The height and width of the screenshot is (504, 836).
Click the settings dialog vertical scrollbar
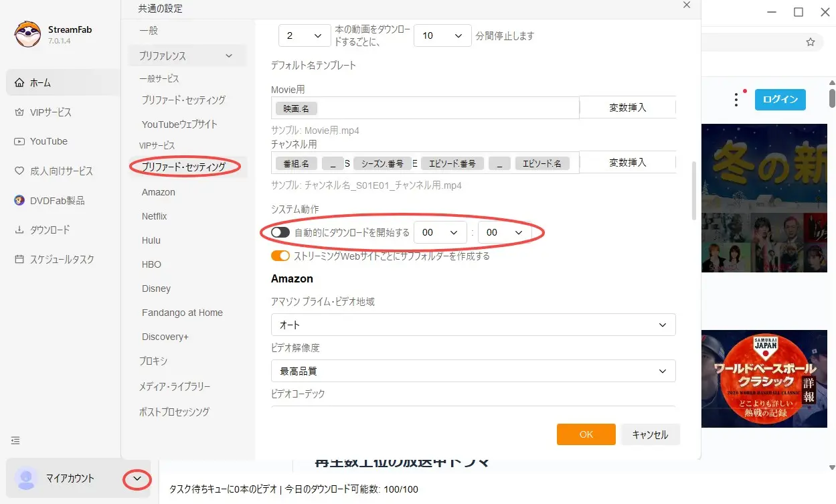[x=694, y=191]
